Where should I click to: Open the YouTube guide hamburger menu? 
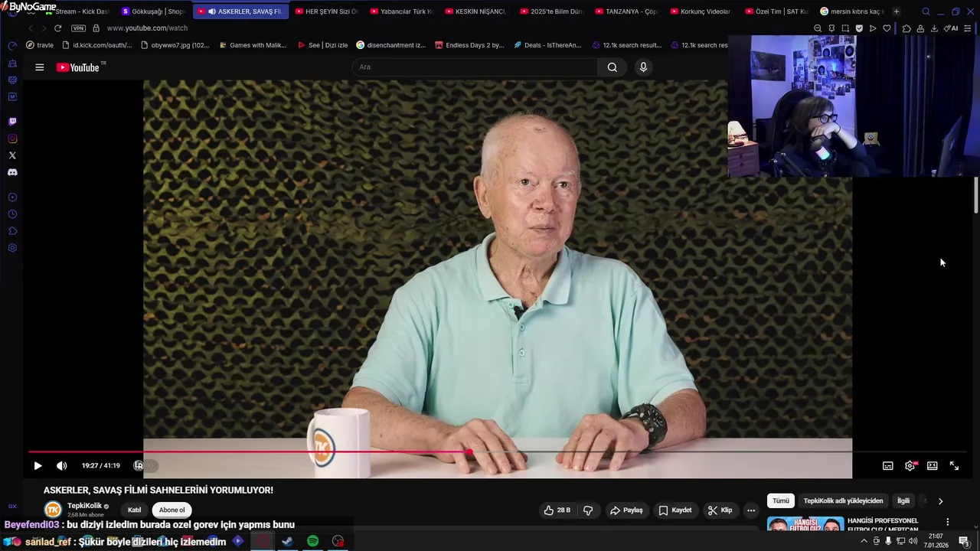[39, 67]
